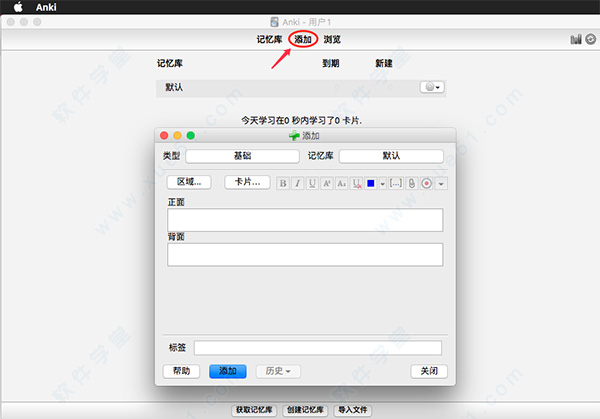
Task: Remove text formatting
Action: click(356, 183)
